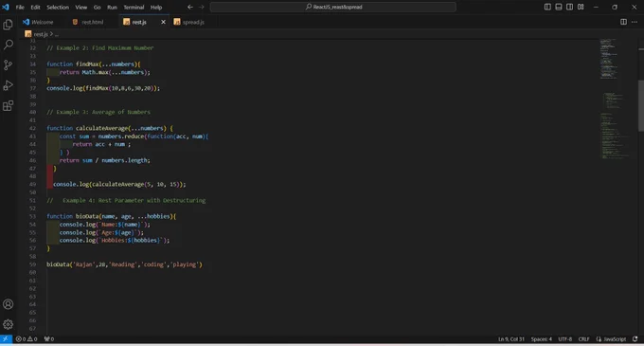
Task: Open the Go menu
Action: tap(97, 7)
